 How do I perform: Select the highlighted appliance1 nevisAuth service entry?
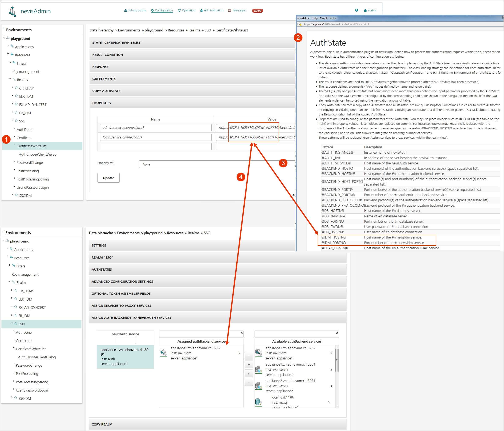125,356
